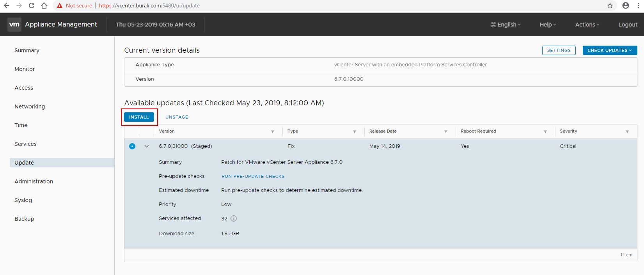This screenshot has width=644, height=275.
Task: Go to browser home icon
Action: point(44,5)
